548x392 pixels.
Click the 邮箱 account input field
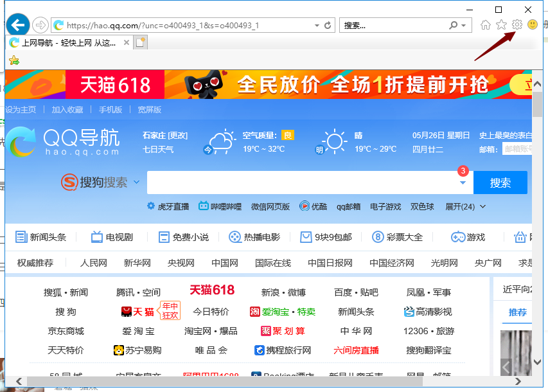click(x=517, y=149)
